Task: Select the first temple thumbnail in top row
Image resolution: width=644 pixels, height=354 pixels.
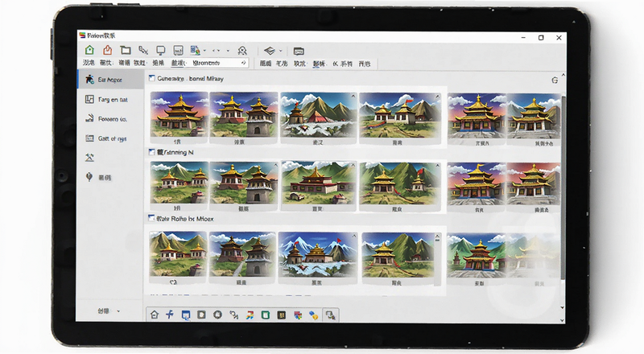Action: (179, 114)
